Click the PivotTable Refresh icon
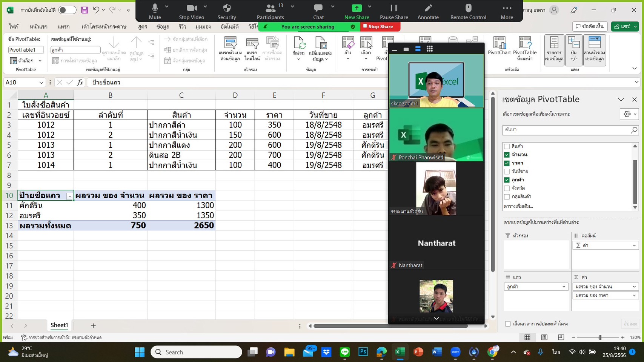 point(299,49)
